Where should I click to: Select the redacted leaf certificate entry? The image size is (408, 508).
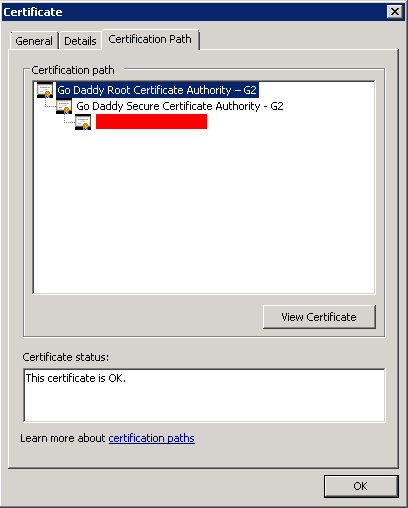(x=151, y=121)
